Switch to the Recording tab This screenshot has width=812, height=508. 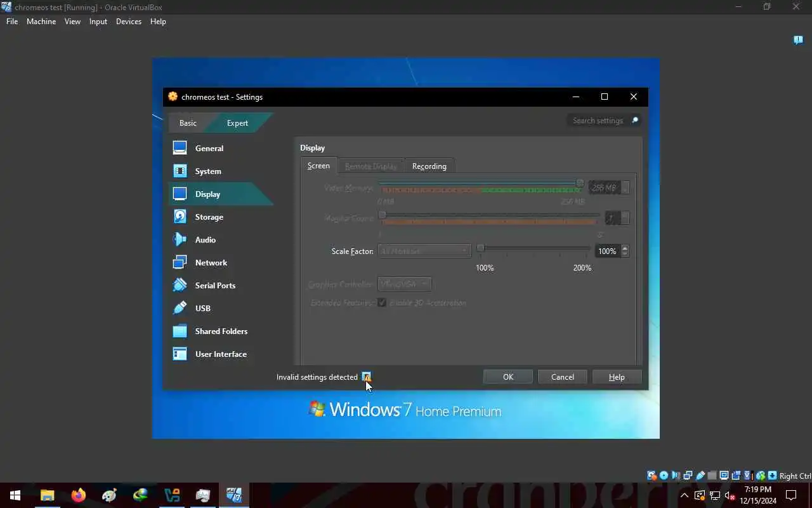[x=429, y=166]
